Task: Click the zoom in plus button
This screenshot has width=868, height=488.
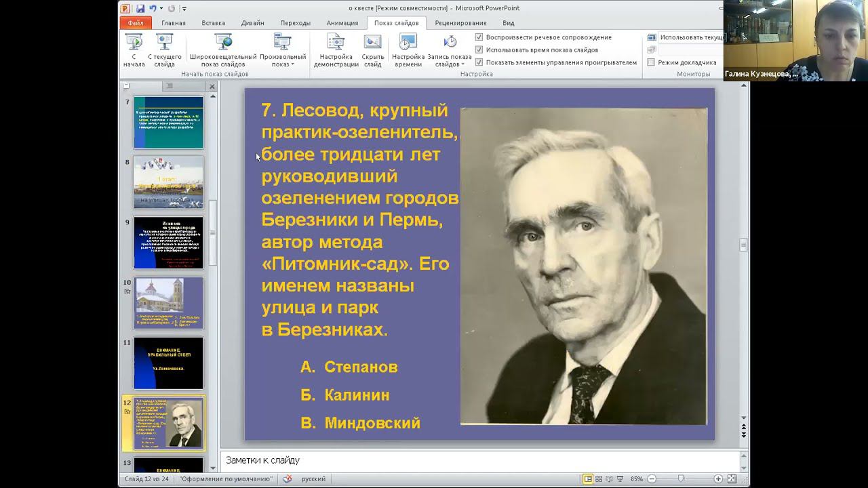Action: (x=718, y=479)
